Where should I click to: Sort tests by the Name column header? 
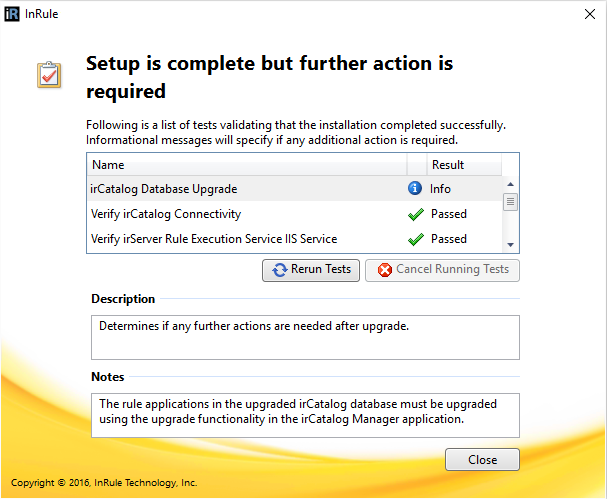(x=247, y=165)
